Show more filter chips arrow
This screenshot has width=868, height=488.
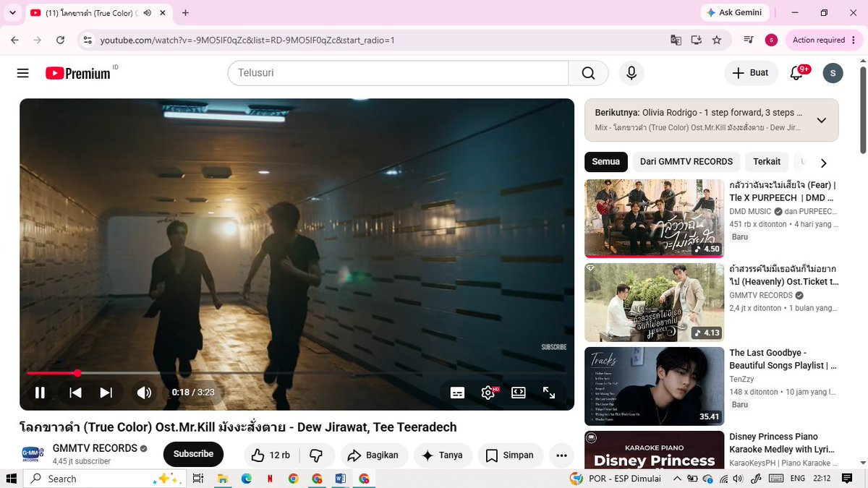(x=823, y=163)
